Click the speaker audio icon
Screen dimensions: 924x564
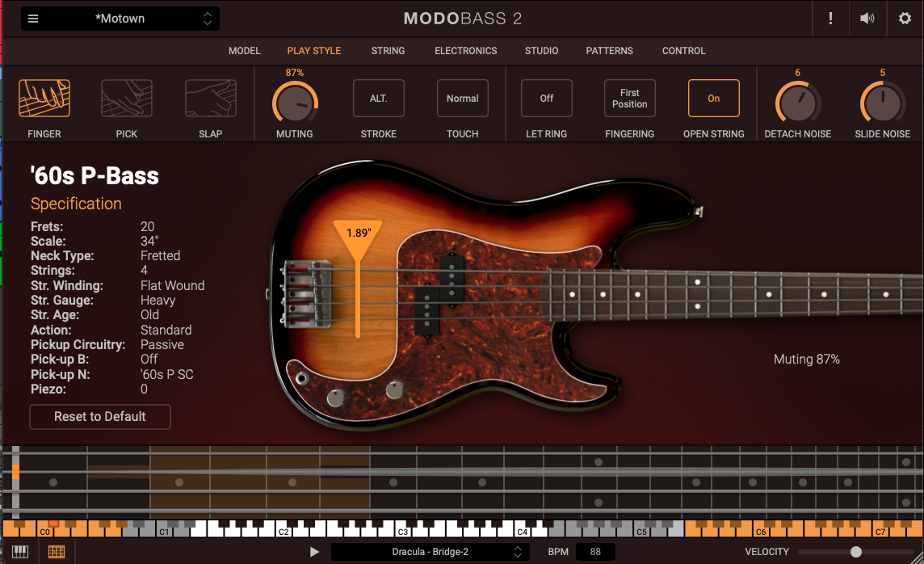(x=867, y=19)
